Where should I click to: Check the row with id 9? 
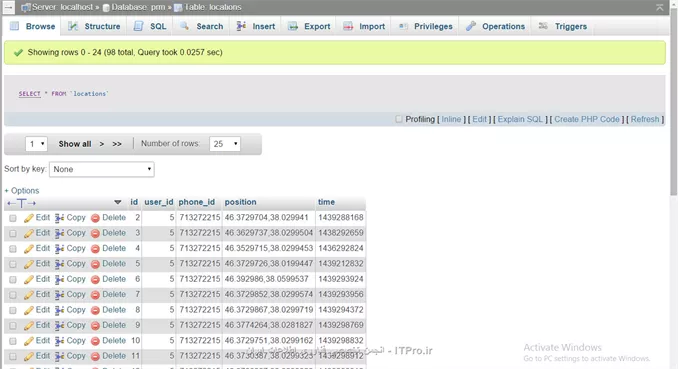13,325
